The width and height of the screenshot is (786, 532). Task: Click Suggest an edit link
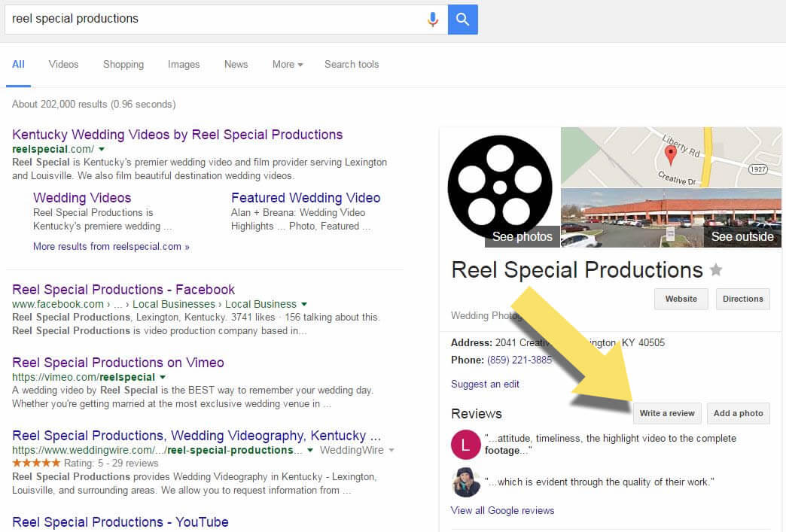pyautogui.click(x=486, y=385)
